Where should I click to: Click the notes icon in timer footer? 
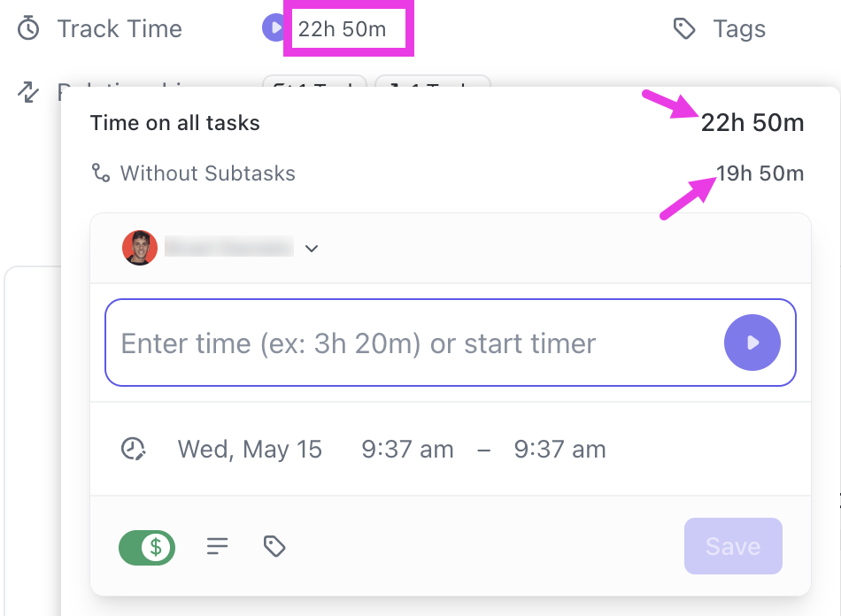(218, 546)
